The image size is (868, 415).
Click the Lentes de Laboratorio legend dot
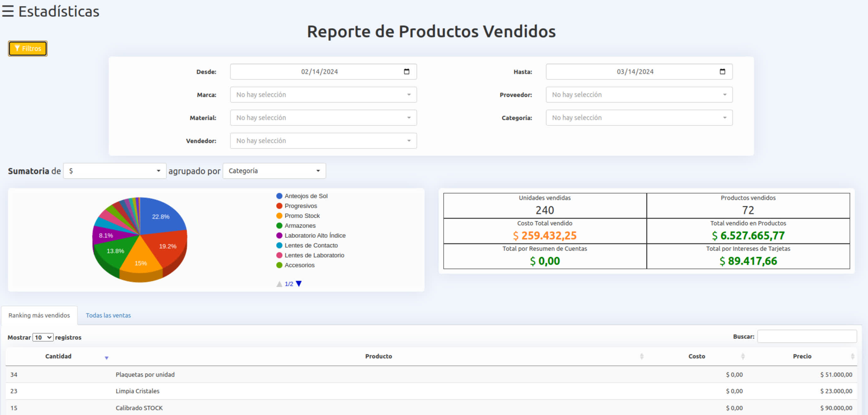click(279, 255)
